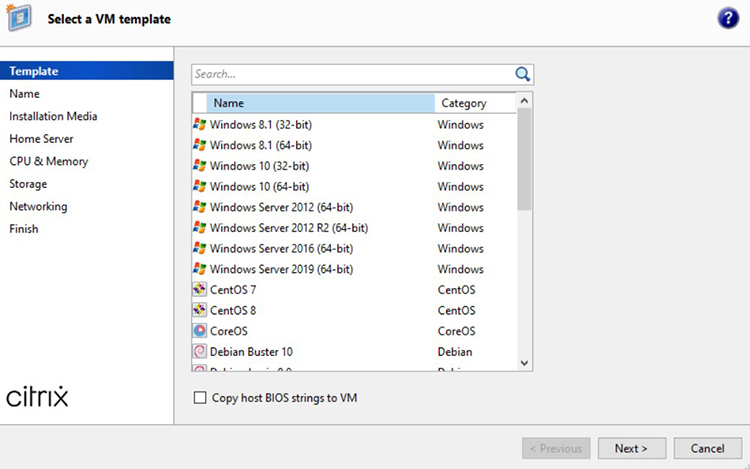
Task: Click the Debian Buster 10 swirl icon
Action: click(200, 352)
